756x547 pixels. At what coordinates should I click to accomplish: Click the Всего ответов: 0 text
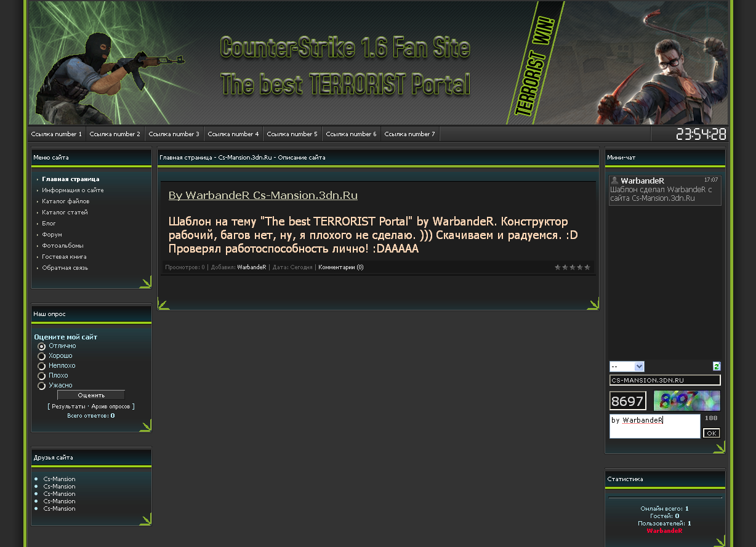point(91,416)
